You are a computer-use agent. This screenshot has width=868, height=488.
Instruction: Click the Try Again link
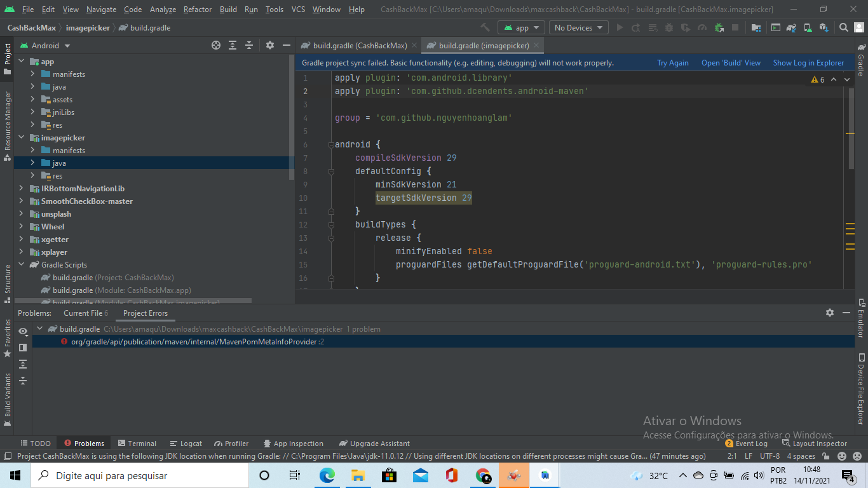click(672, 63)
